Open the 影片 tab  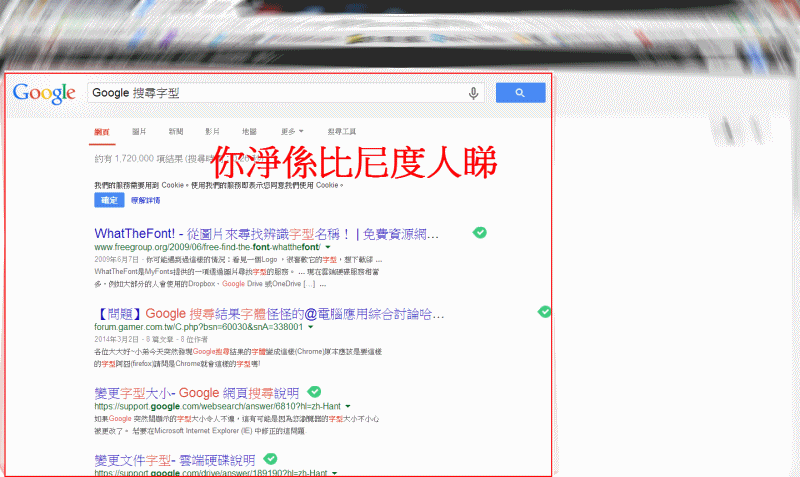212,132
